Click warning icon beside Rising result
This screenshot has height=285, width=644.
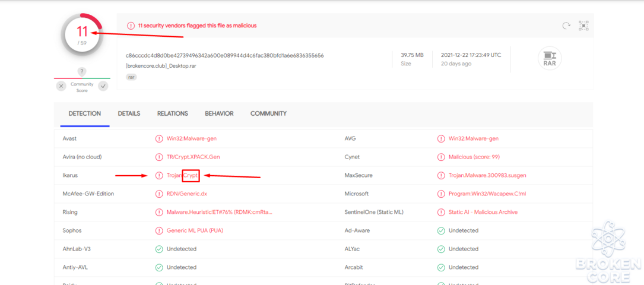point(159,213)
